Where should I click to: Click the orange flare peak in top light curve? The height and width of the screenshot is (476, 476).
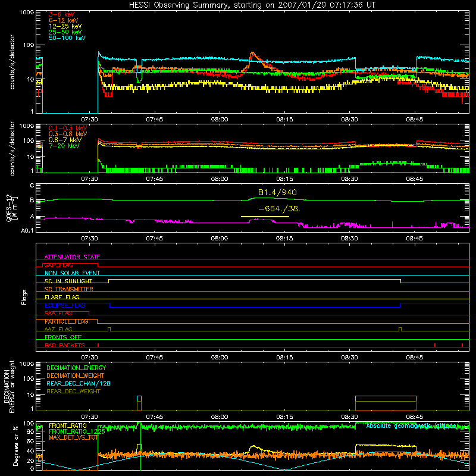click(x=252, y=54)
